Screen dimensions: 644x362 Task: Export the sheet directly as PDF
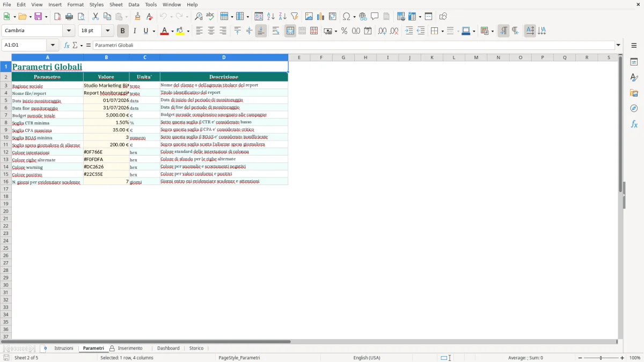pos(57,17)
